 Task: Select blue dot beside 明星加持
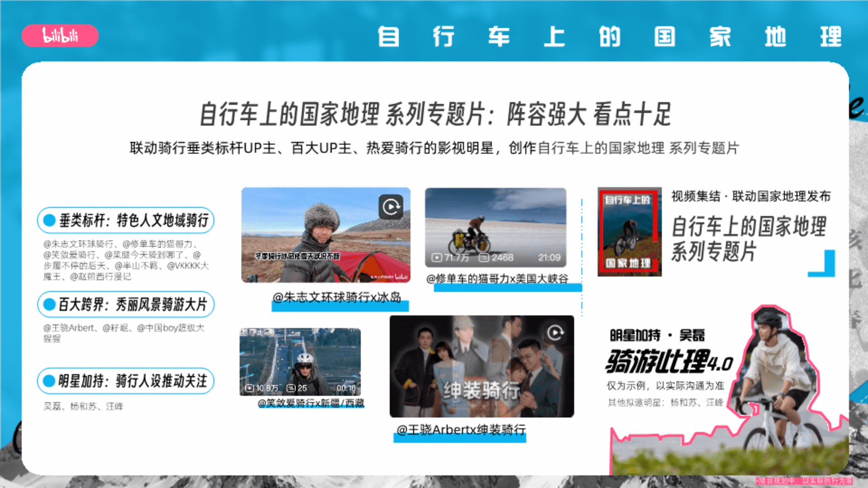pyautogui.click(x=49, y=381)
